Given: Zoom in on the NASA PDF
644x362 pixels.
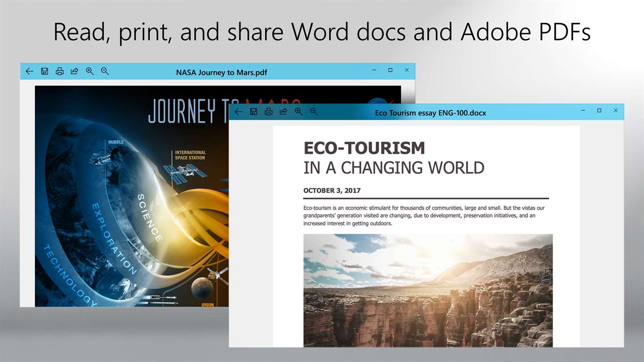Looking at the screenshot, I should (90, 71).
